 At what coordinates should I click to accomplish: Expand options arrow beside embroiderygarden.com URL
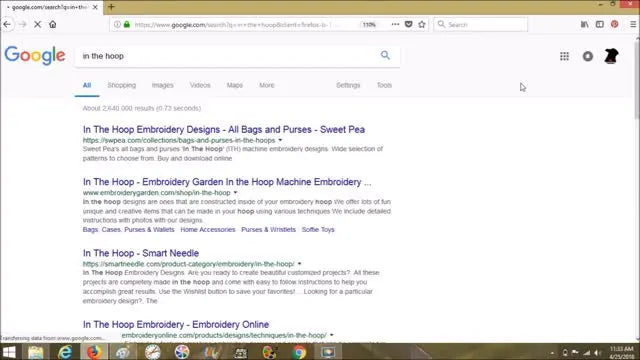click(x=236, y=192)
